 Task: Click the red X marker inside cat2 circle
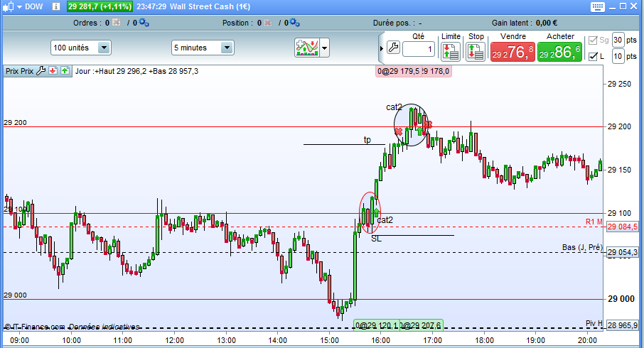point(398,131)
